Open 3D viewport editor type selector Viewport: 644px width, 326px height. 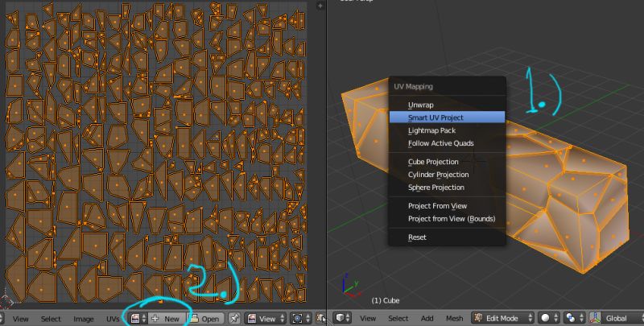pyautogui.click(x=344, y=318)
